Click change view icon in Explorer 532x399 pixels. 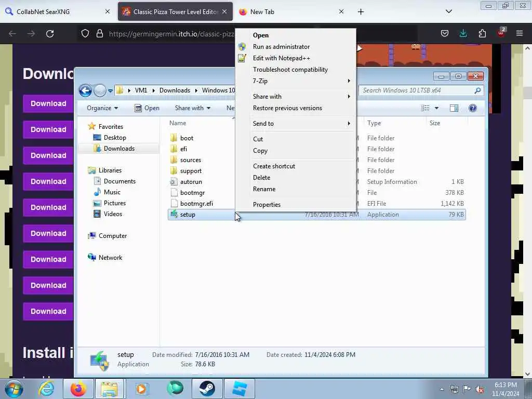(425, 108)
